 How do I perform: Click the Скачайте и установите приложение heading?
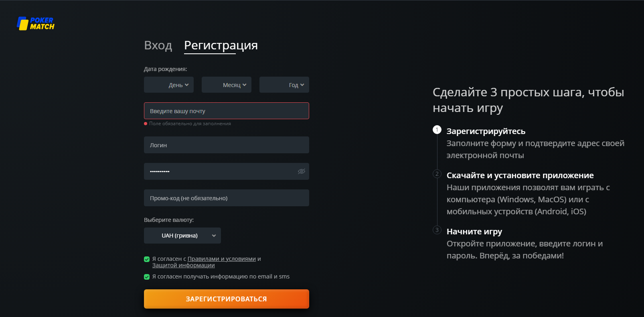520,175
